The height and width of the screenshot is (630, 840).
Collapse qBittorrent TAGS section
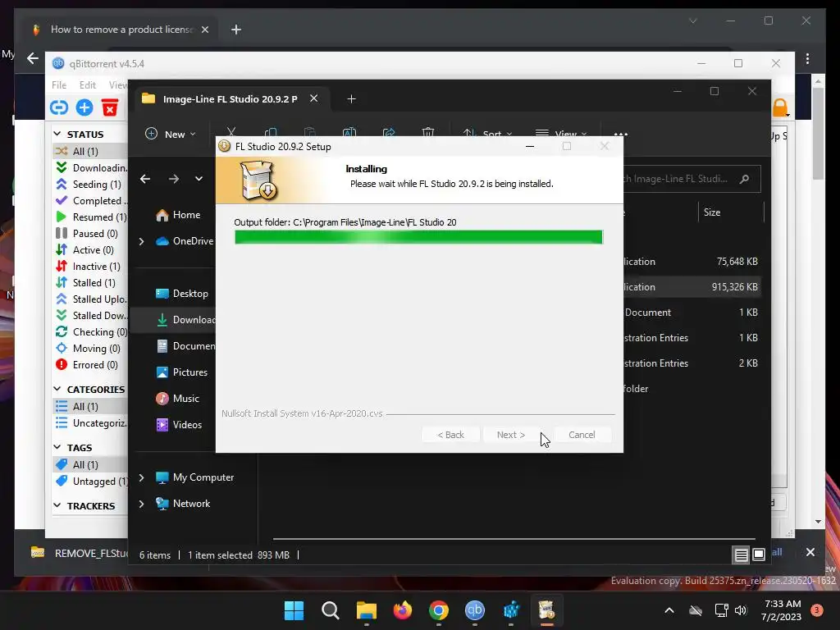[57, 447]
